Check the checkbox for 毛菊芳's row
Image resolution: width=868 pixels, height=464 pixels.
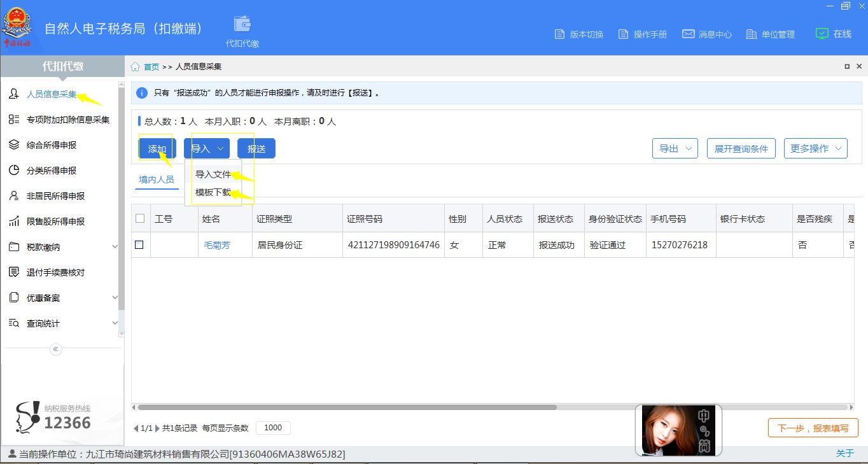141,244
